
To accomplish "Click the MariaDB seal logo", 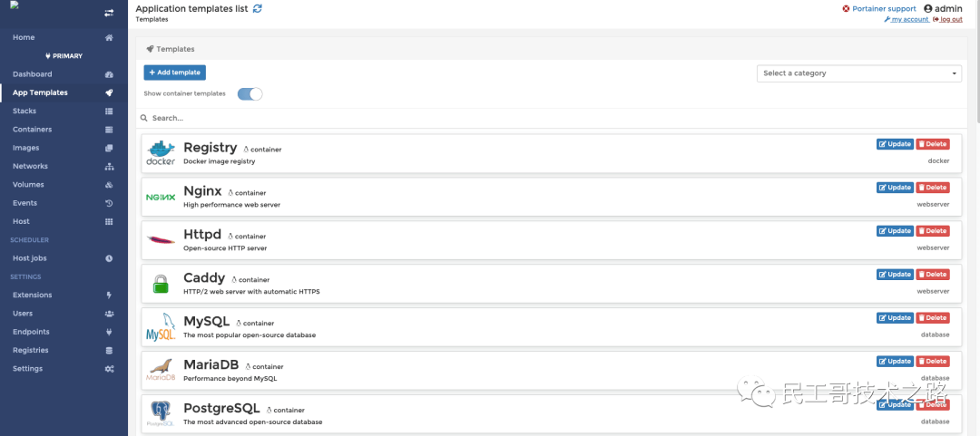I will (161, 371).
